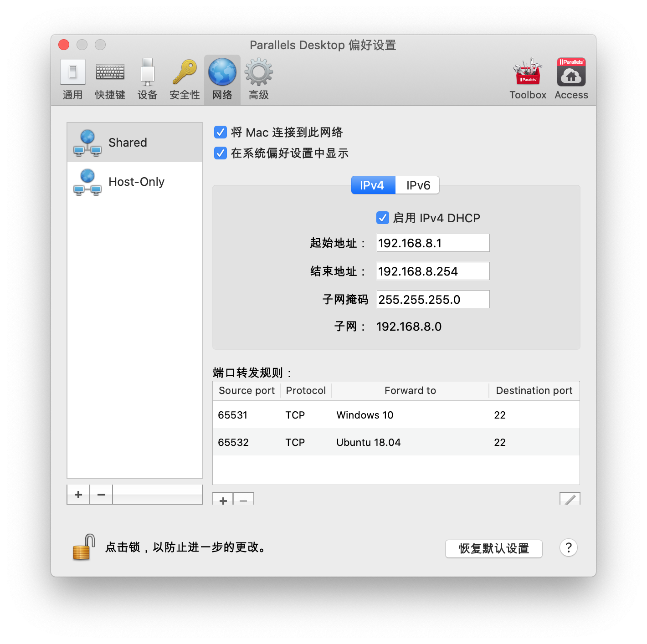
Task: Launch Parallels Toolbox
Action: coord(528,80)
